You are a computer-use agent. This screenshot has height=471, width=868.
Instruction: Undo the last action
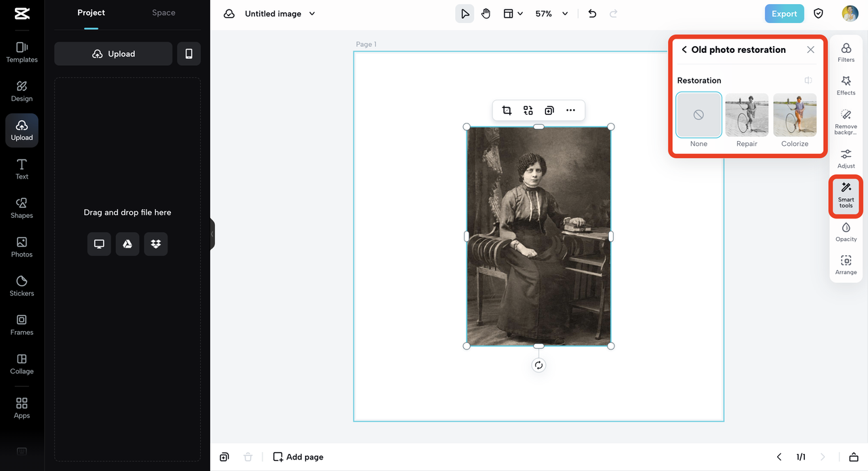(x=592, y=14)
